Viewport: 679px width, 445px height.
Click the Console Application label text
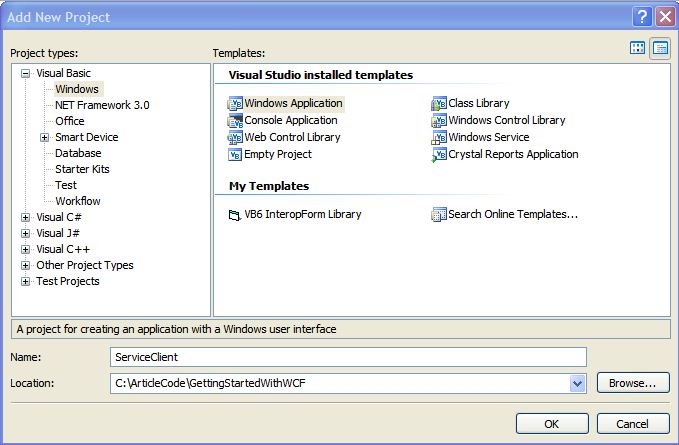pyautogui.click(x=291, y=120)
